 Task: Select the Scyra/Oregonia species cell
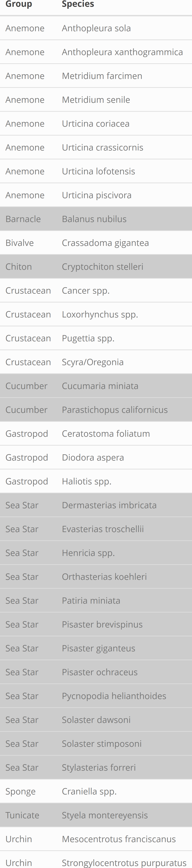(92, 362)
